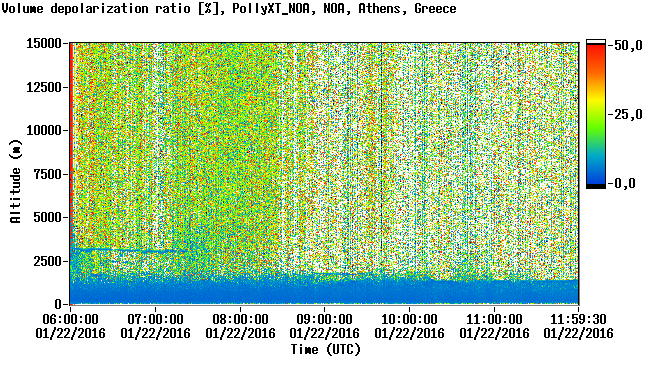Click the yellow-green middle of the colorbar

click(x=596, y=112)
